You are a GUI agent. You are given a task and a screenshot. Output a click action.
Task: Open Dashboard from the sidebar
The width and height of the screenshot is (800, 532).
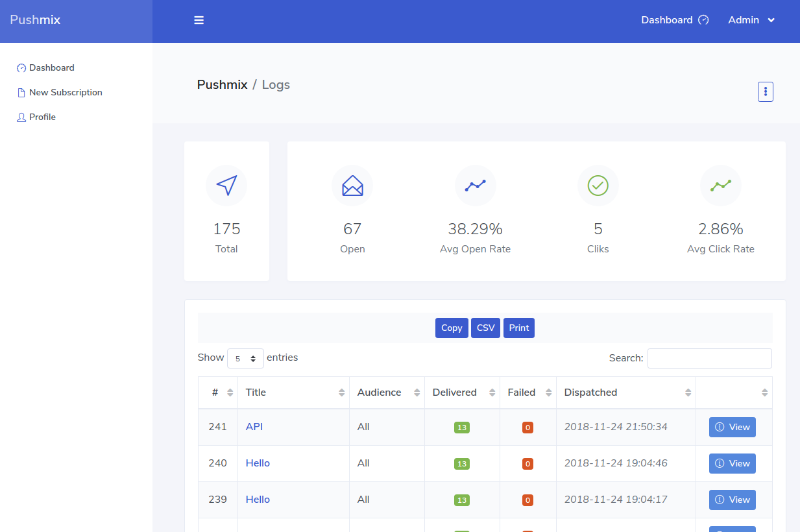pyautogui.click(x=52, y=67)
